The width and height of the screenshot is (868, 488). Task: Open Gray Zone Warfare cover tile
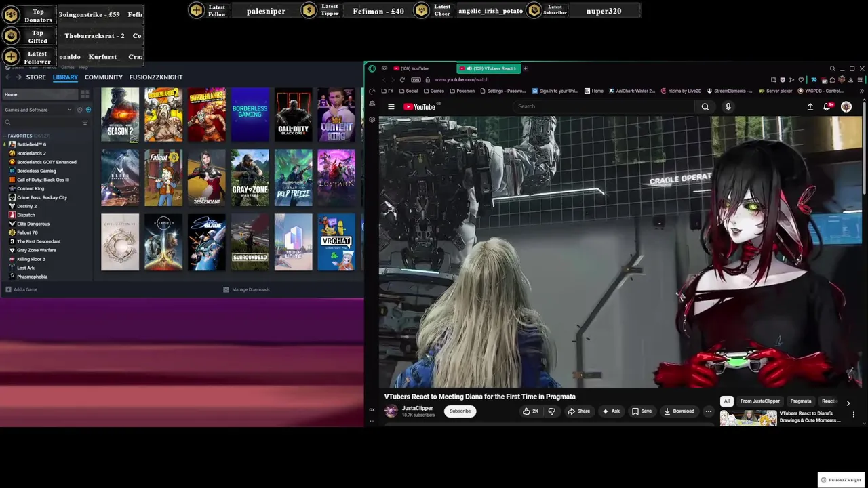point(250,178)
